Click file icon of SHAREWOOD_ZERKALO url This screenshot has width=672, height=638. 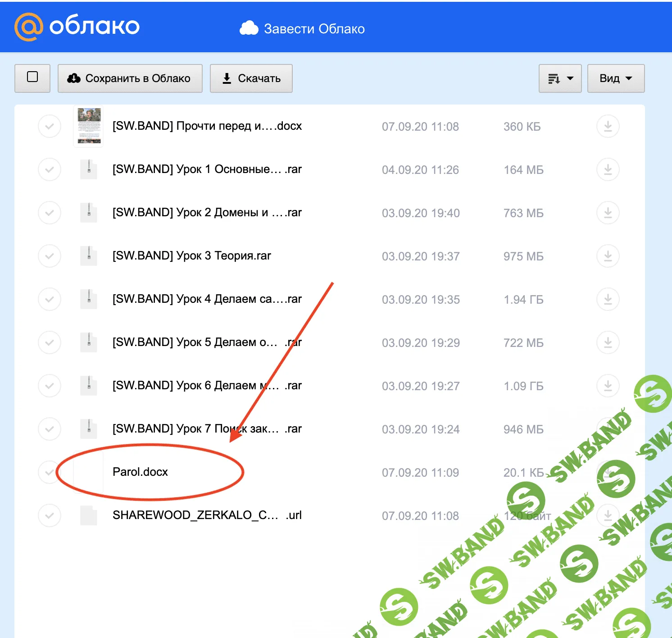(89, 515)
